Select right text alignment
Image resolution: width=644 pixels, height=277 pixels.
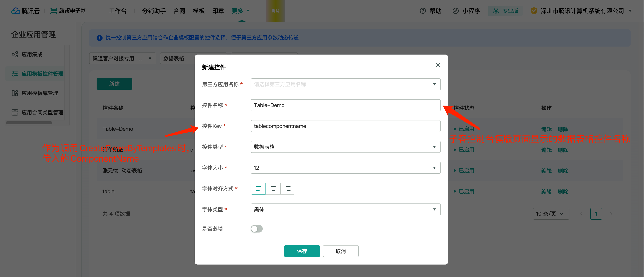click(288, 189)
